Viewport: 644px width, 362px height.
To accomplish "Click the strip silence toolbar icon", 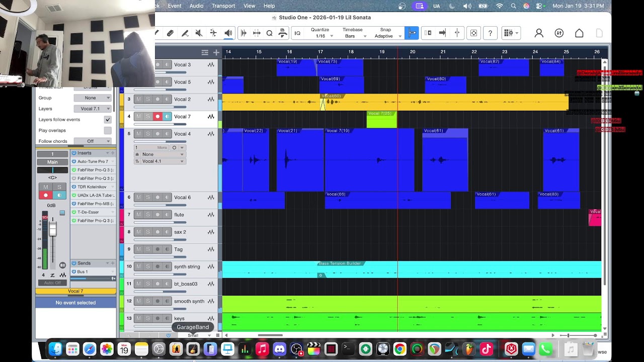I will coord(244,33).
